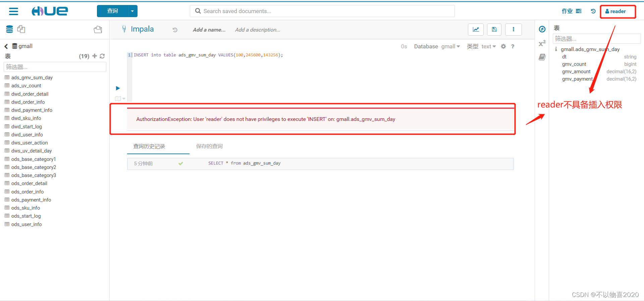Select the dwd_start_log table
The width and height of the screenshot is (644, 301).
(x=26, y=127)
